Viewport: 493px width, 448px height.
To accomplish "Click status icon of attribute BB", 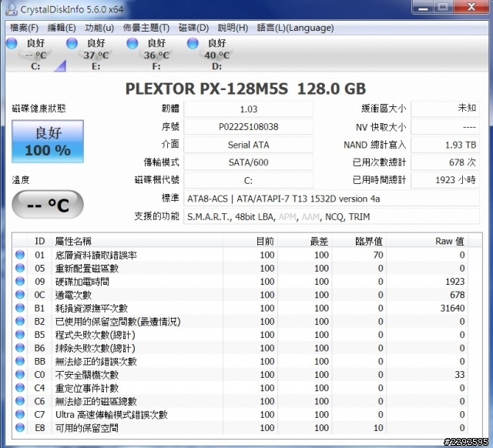I will click(x=20, y=361).
